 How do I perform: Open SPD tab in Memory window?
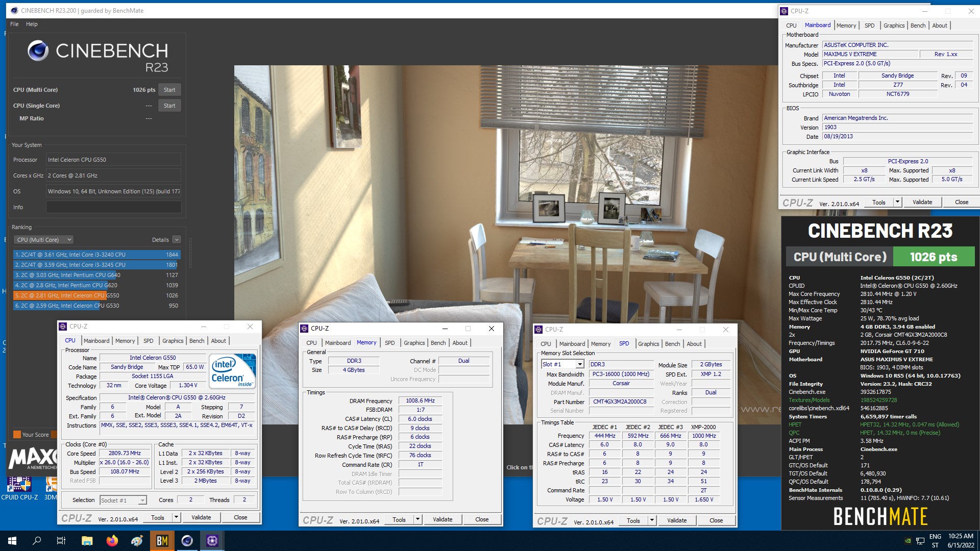(389, 343)
